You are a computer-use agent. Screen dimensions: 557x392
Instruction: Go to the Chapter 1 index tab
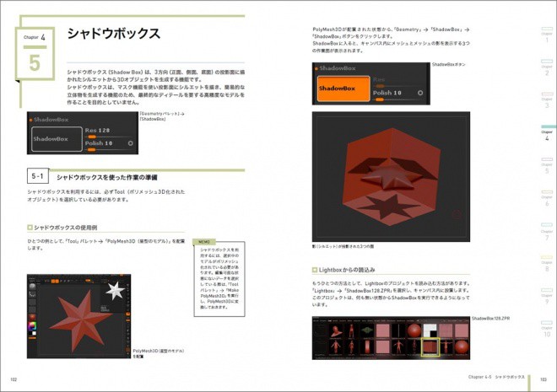(547, 35)
